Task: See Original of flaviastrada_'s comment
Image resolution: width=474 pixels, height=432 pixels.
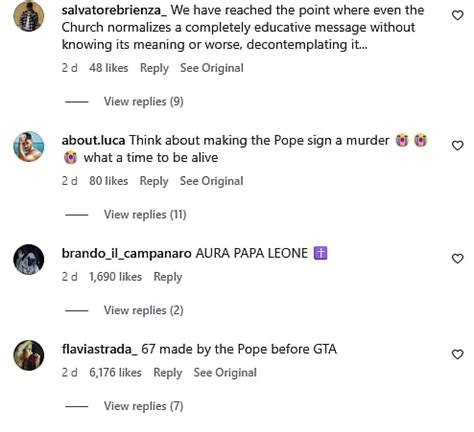Action: pos(225,373)
